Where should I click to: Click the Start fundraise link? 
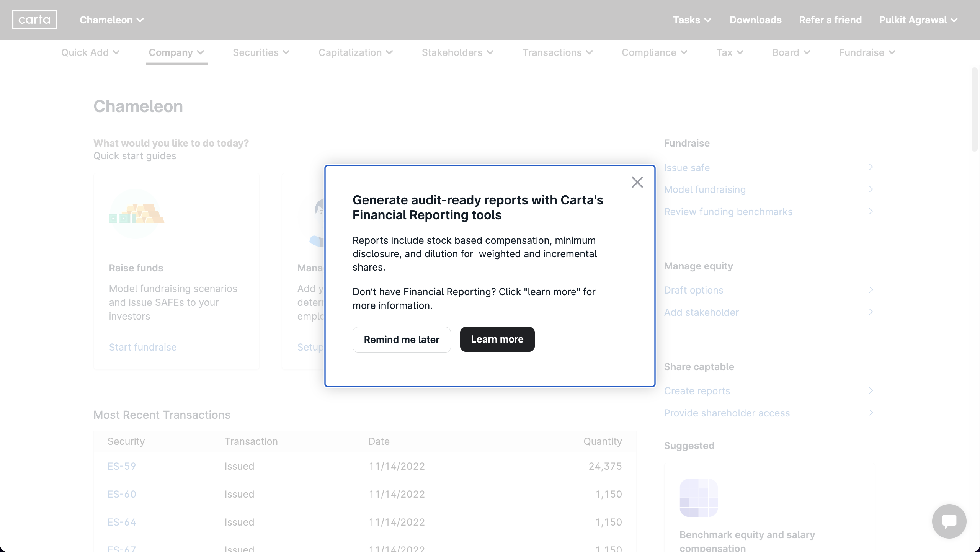[x=143, y=347]
